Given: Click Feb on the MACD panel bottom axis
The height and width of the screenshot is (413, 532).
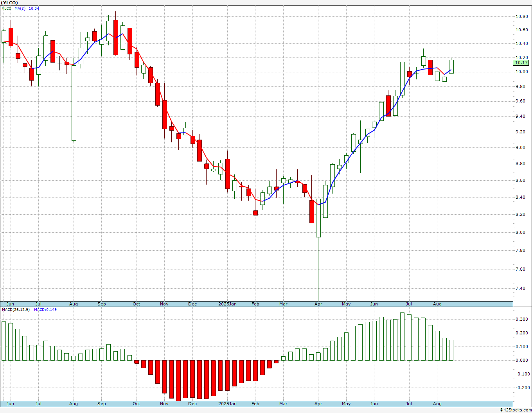Looking at the screenshot, I should (255, 404).
